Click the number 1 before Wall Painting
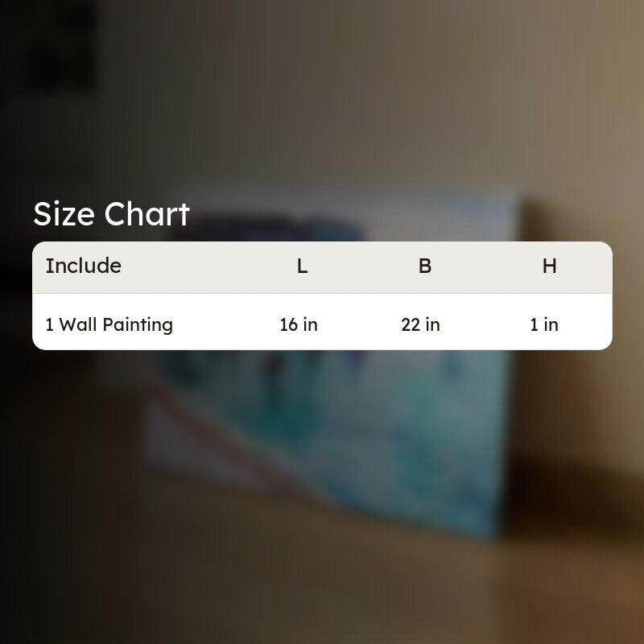Image resolution: width=644 pixels, height=644 pixels. point(49,324)
